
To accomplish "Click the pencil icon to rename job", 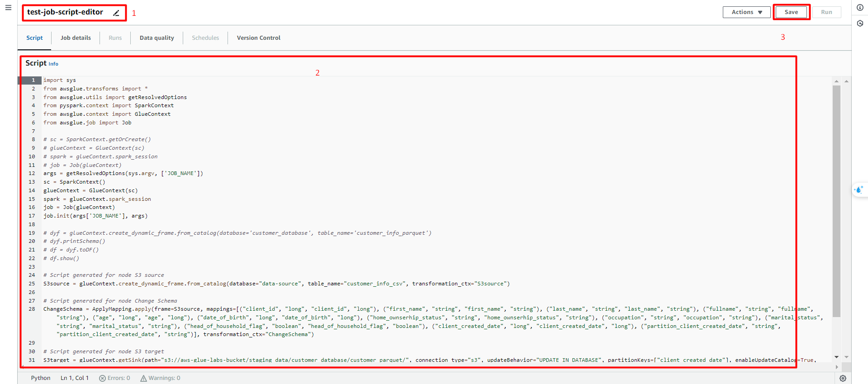I will (116, 13).
